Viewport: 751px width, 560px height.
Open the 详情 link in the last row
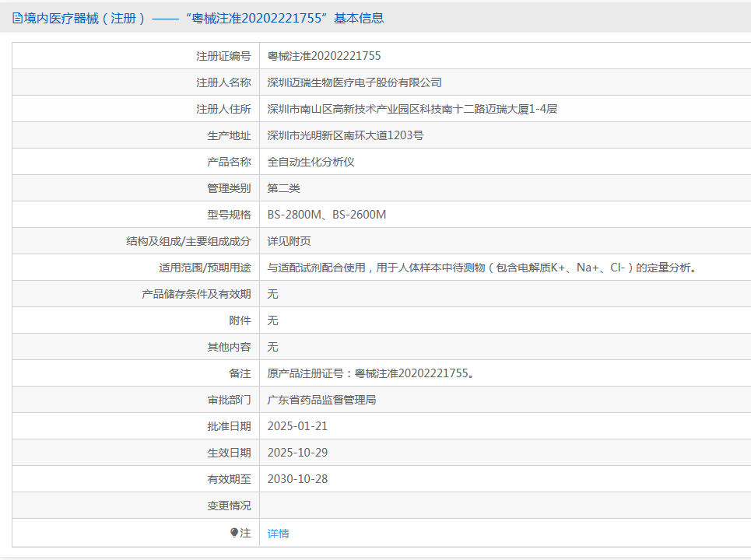pos(278,534)
